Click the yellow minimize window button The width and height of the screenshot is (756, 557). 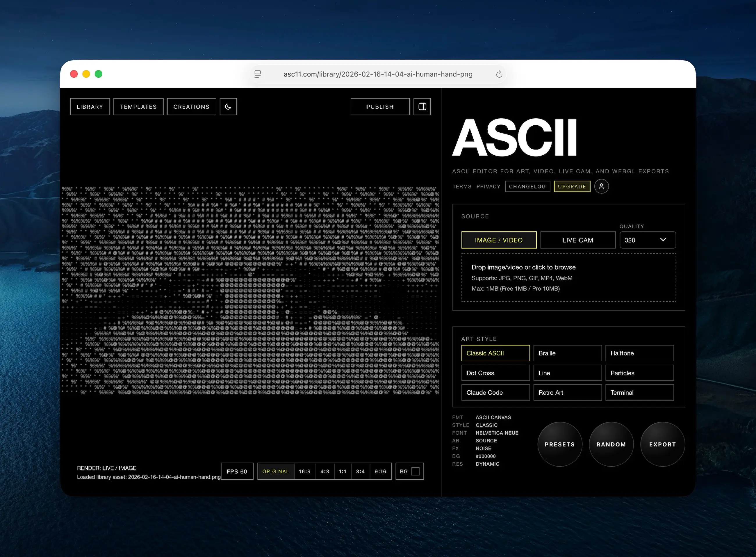click(x=86, y=74)
